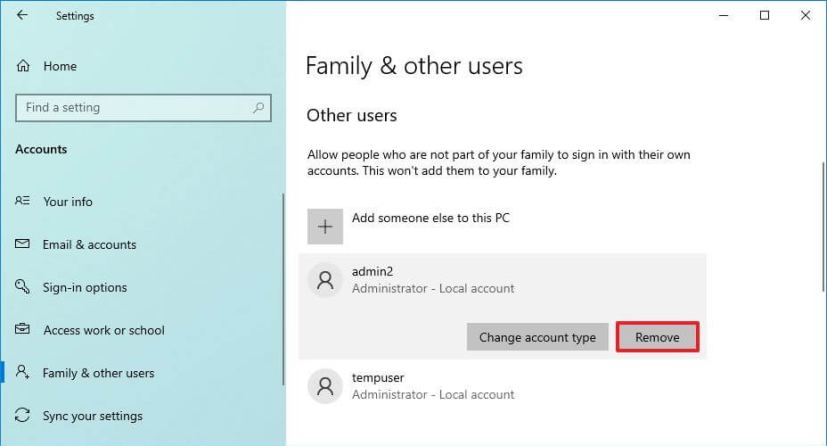This screenshot has height=446, width=827.
Task: Open Sign-in options
Action: pos(85,287)
